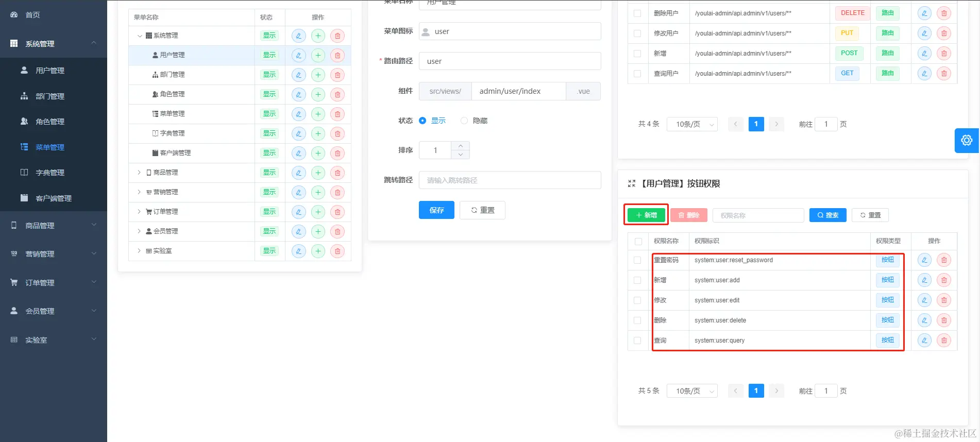Viewport: 980px width, 442px height.
Task: Click edit icon for 删除用户 route permission
Action: click(924, 13)
